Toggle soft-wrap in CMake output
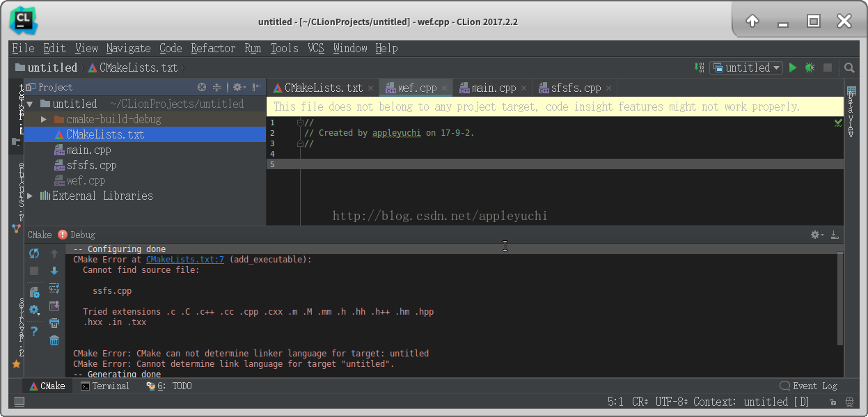Viewport: 868px width, 417px height. point(54,288)
